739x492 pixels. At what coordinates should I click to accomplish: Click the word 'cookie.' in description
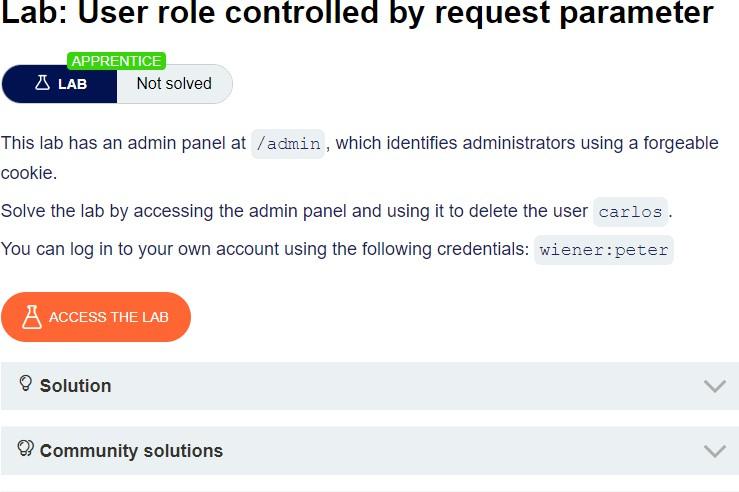pos(29,173)
